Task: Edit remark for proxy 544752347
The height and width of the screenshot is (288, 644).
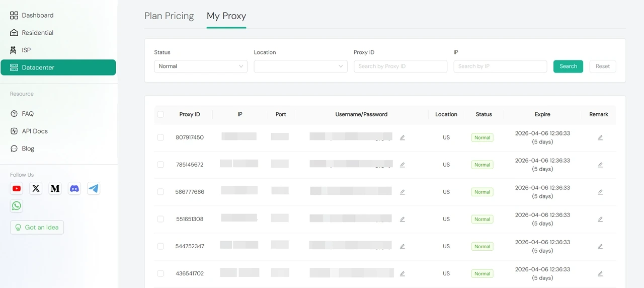Action: [600, 246]
